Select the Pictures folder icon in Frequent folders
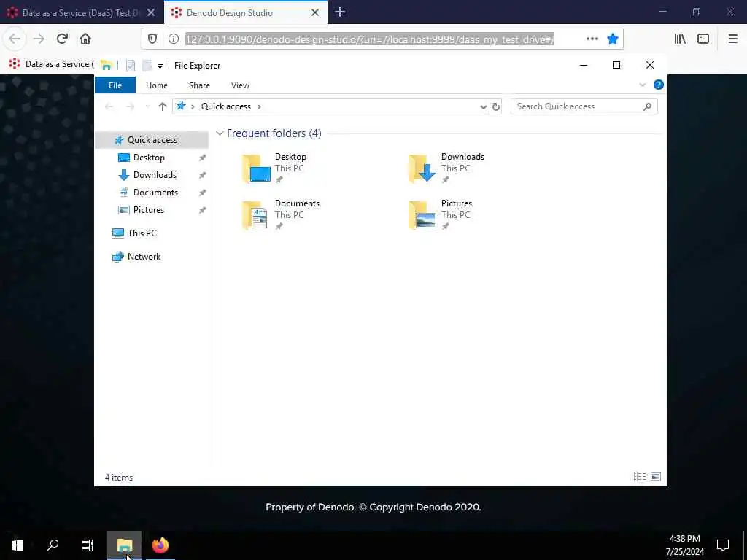747x560 pixels. click(422, 215)
